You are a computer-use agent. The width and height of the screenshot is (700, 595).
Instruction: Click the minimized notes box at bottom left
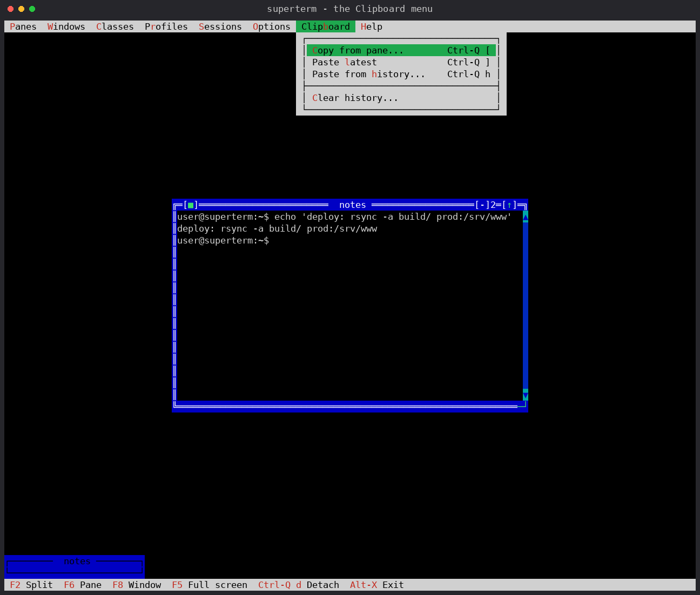point(75,567)
